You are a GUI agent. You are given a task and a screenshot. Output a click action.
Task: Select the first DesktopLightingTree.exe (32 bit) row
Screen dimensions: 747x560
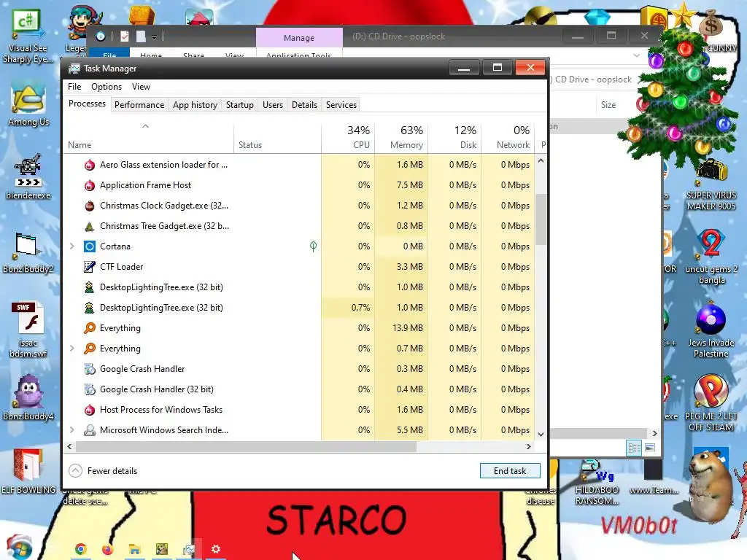click(x=299, y=287)
